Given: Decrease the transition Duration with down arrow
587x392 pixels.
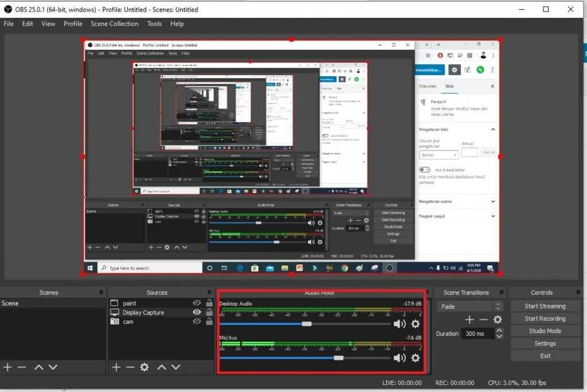Looking at the screenshot, I should pyautogui.click(x=499, y=336).
